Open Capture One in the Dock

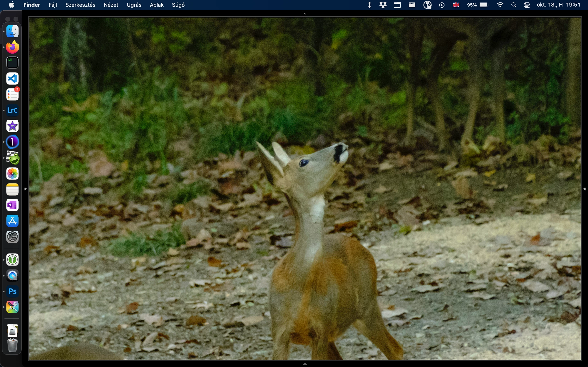(x=12, y=142)
